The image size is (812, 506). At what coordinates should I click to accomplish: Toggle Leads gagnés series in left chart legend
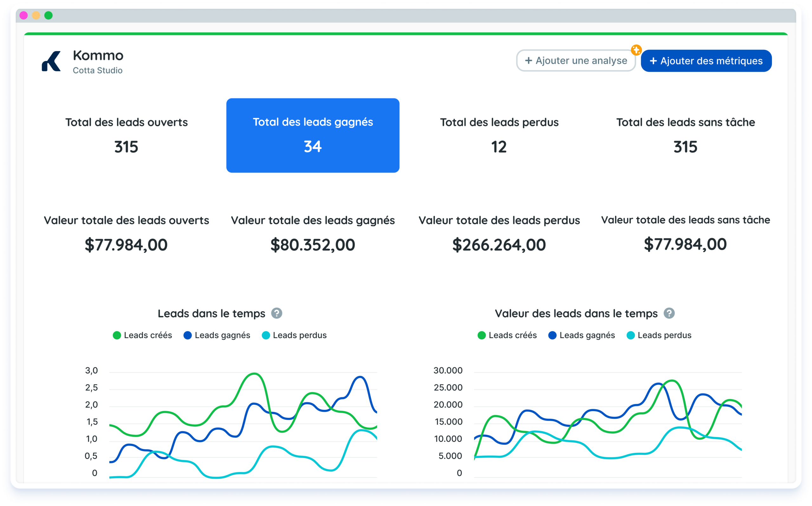pos(217,335)
